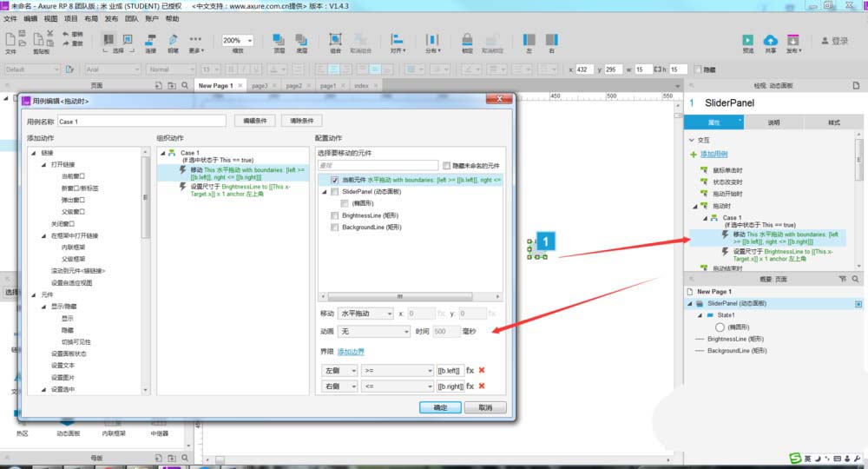The width and height of the screenshot is (868, 469).
Task: Open fx editor for left boundary row
Action: coord(470,371)
